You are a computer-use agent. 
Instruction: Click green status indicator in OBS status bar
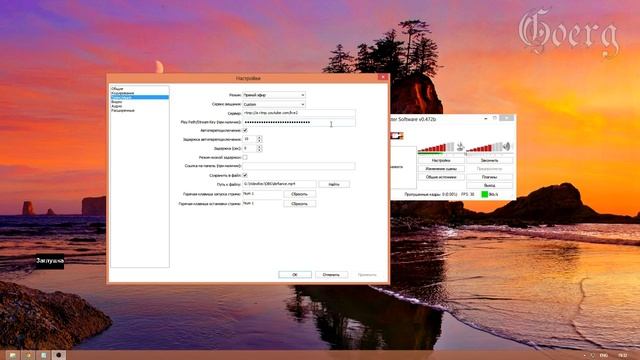pyautogui.click(x=484, y=194)
